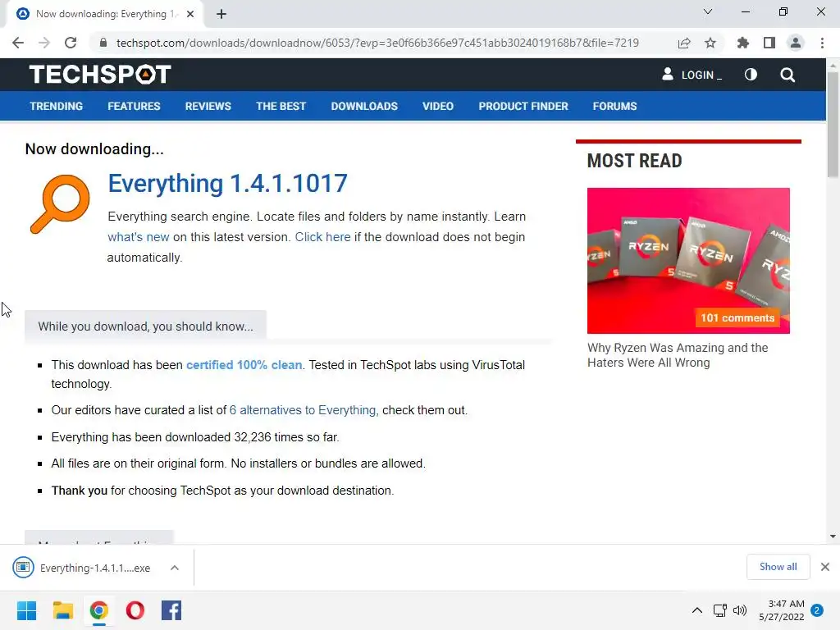Open the Windows Start menu
The height and width of the screenshot is (630, 840).
tap(26, 610)
